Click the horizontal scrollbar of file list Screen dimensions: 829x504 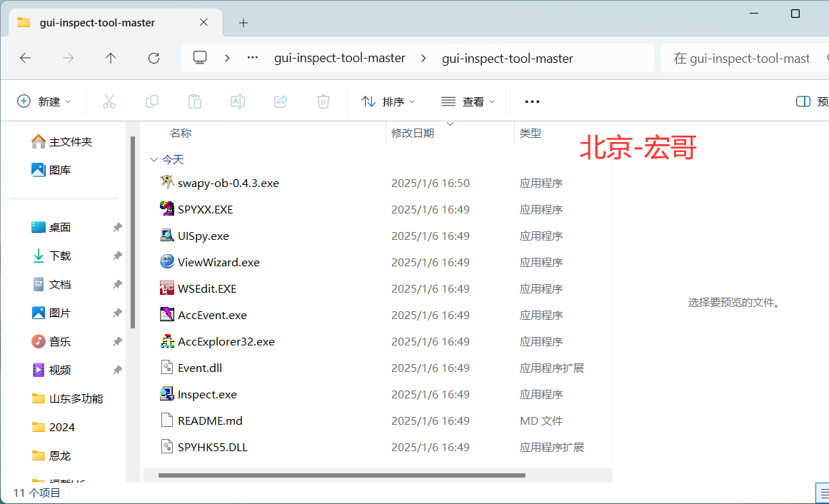(341, 475)
